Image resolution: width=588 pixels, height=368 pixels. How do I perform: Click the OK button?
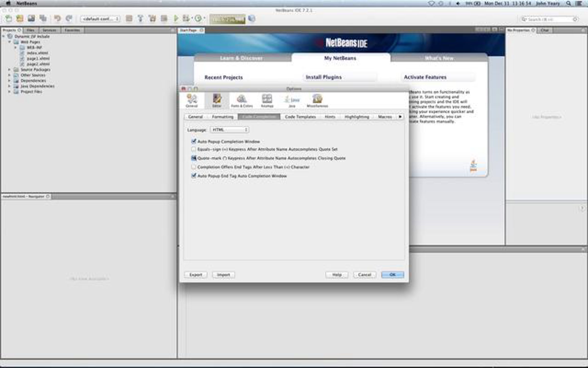click(x=392, y=275)
